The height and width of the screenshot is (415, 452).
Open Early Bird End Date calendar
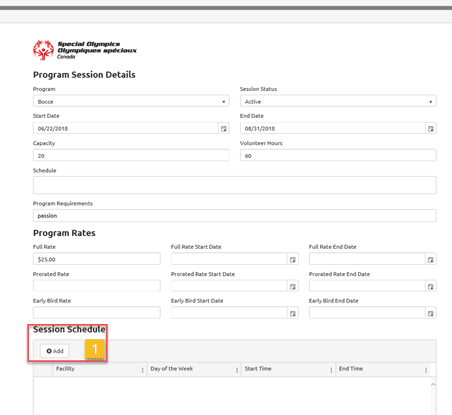coord(431,313)
